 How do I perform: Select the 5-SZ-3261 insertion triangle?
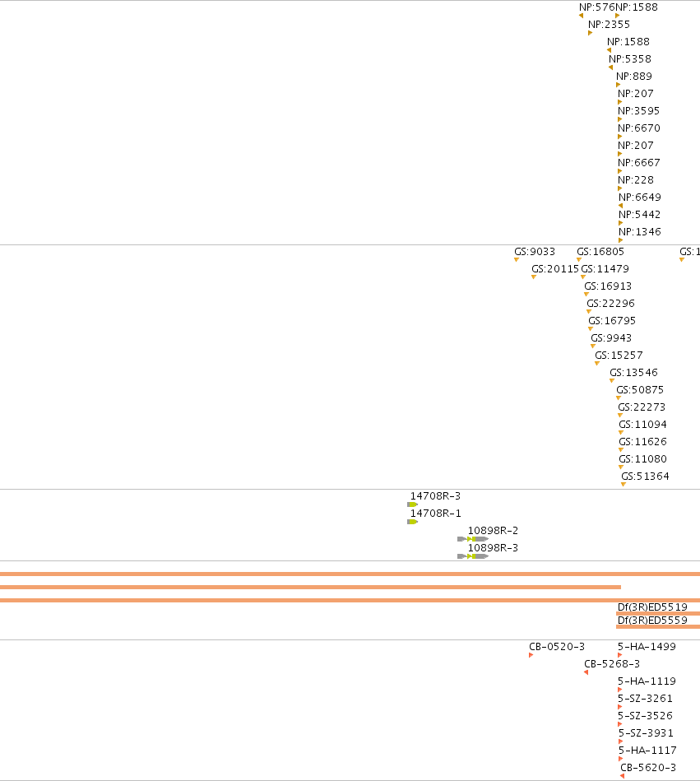620,707
